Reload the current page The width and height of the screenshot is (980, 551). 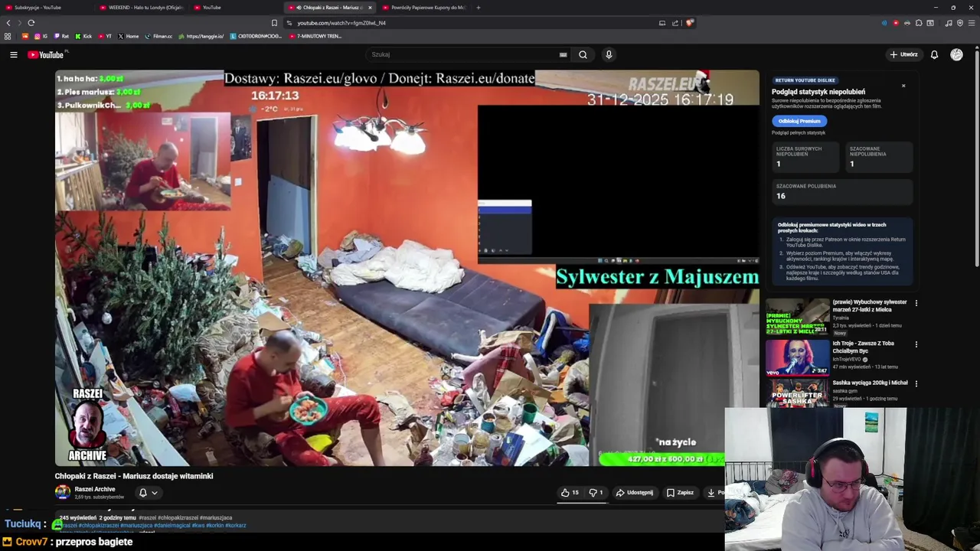[31, 23]
